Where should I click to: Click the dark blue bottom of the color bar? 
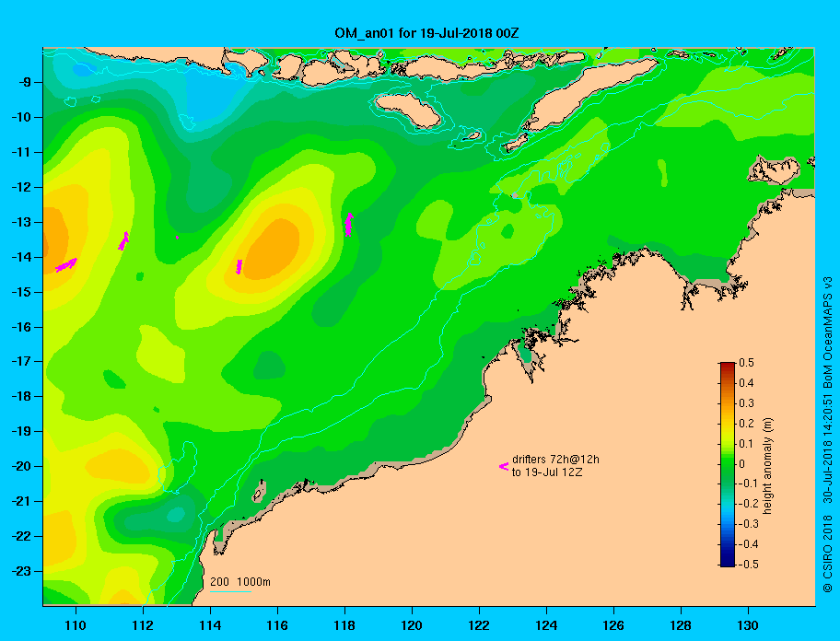728,561
